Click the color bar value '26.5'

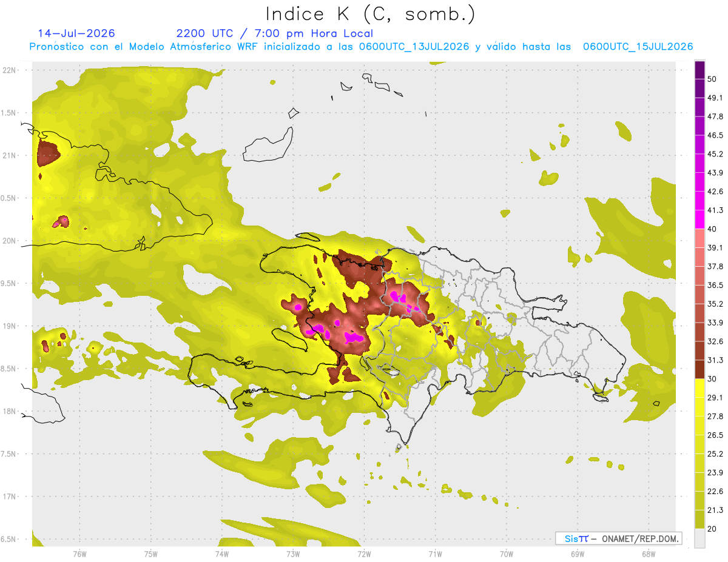pyautogui.click(x=716, y=435)
